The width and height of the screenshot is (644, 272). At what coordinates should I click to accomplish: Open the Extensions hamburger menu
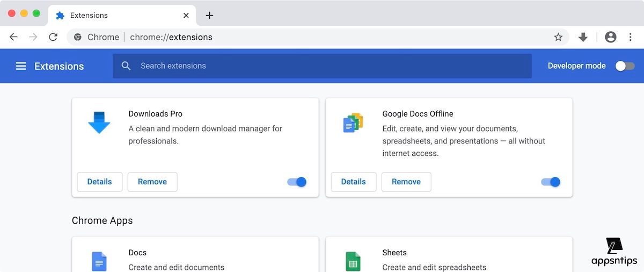(x=21, y=66)
